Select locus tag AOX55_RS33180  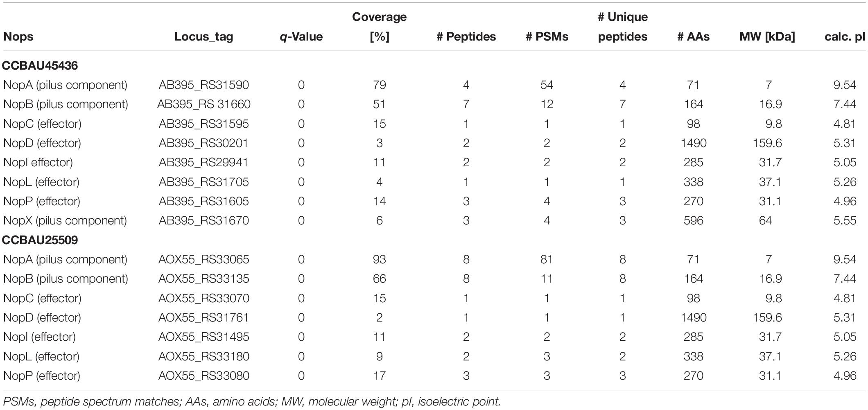tap(203, 356)
